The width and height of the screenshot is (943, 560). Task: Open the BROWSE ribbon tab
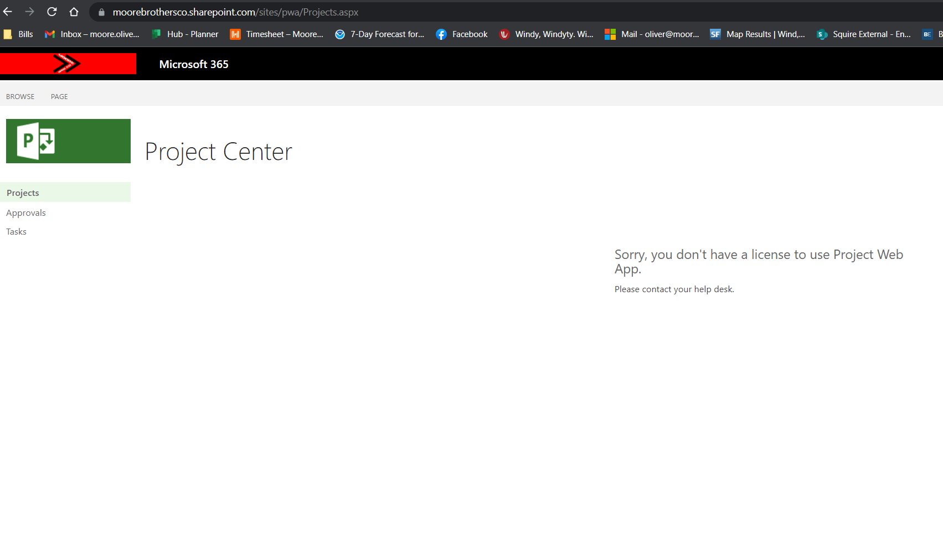[x=20, y=96]
